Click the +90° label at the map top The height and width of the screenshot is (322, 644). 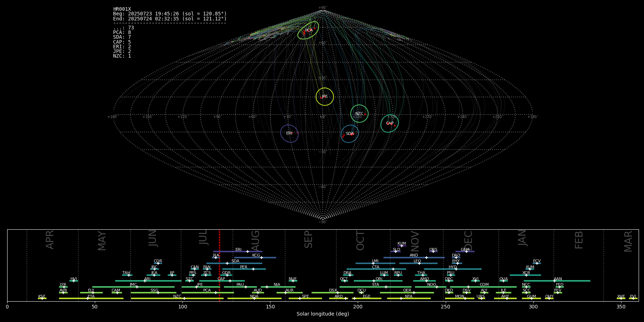point(323,8)
